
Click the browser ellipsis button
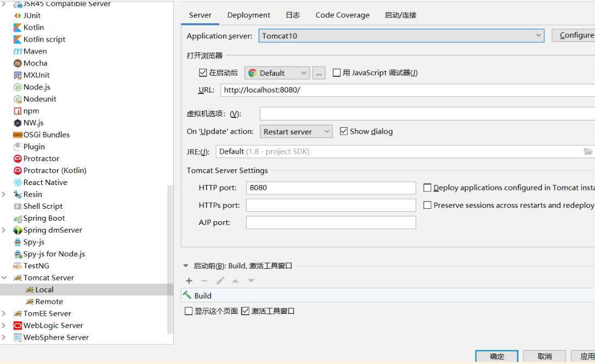319,73
